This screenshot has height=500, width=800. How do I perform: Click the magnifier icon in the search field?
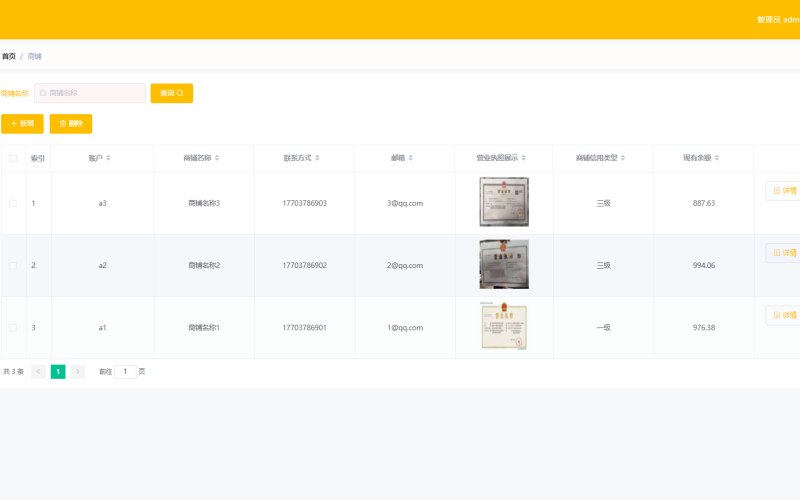point(43,93)
